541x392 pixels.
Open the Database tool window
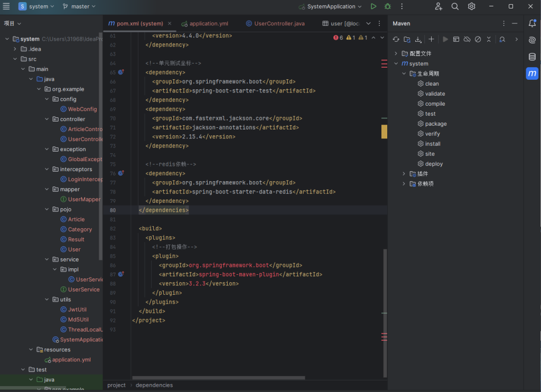532,57
